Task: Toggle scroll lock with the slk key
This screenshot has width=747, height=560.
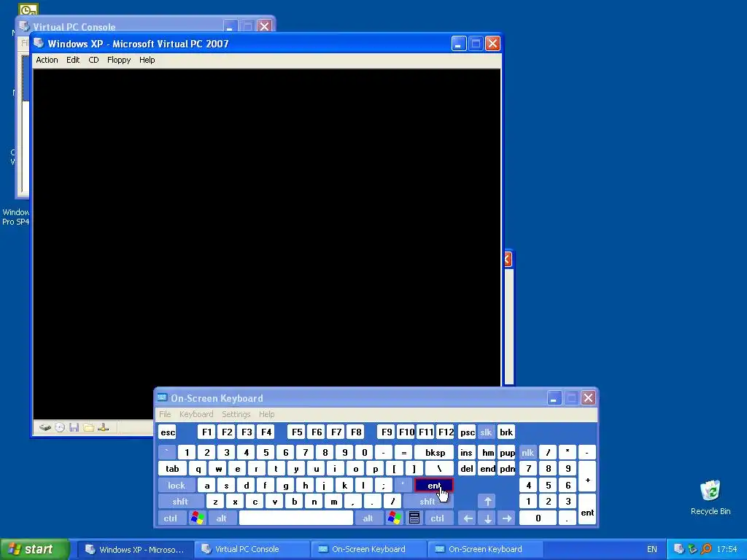Action: 486,432
